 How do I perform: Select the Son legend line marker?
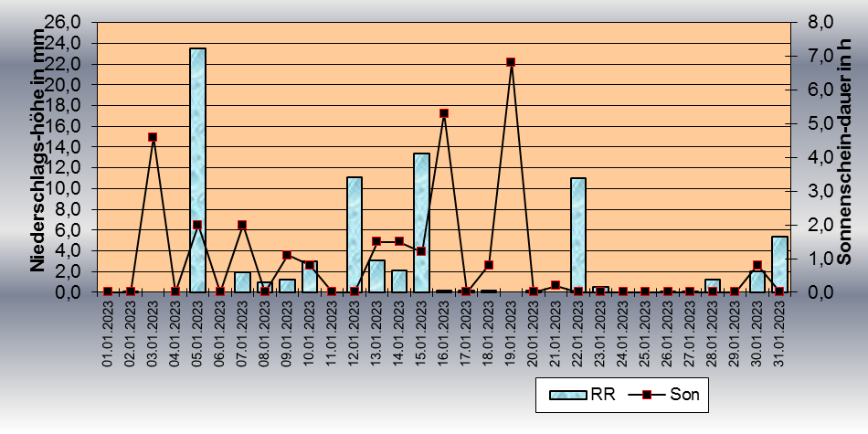tap(648, 395)
